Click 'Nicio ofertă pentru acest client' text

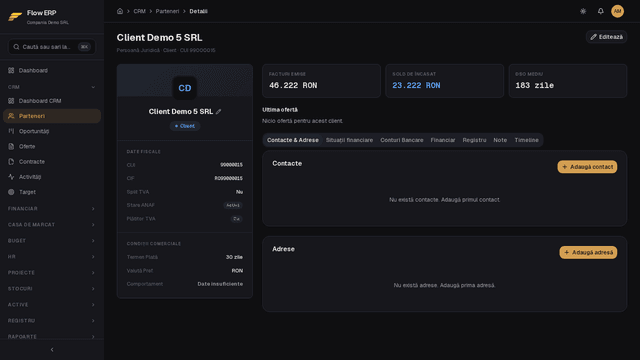point(302,121)
